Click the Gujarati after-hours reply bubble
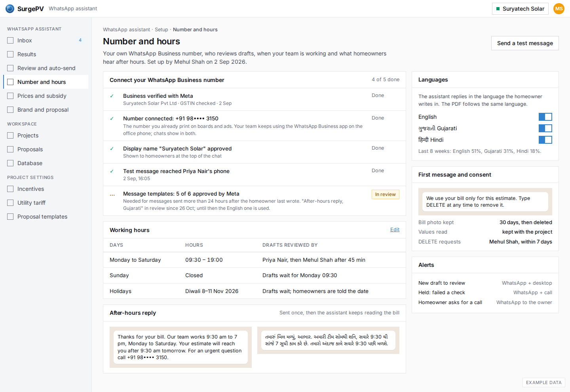Viewport: 570px width, 392px height. point(328,340)
